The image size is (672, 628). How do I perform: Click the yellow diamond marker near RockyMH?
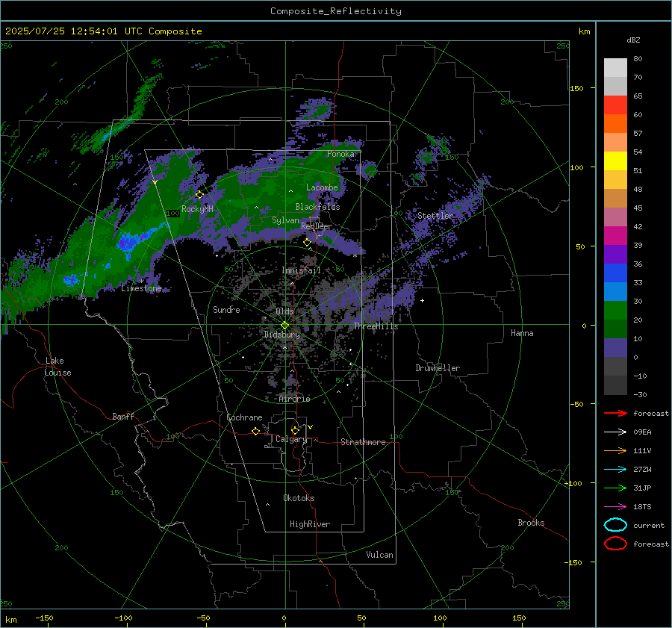(199, 195)
